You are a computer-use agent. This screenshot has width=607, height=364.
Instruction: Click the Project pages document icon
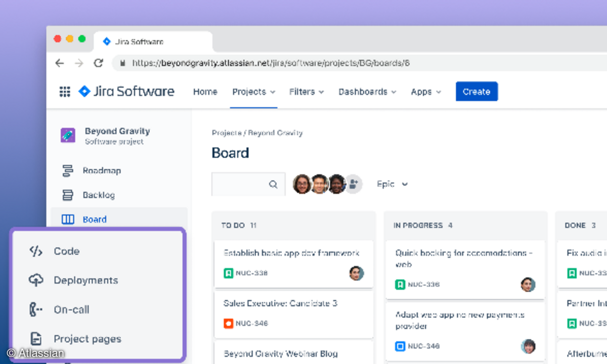click(x=35, y=339)
